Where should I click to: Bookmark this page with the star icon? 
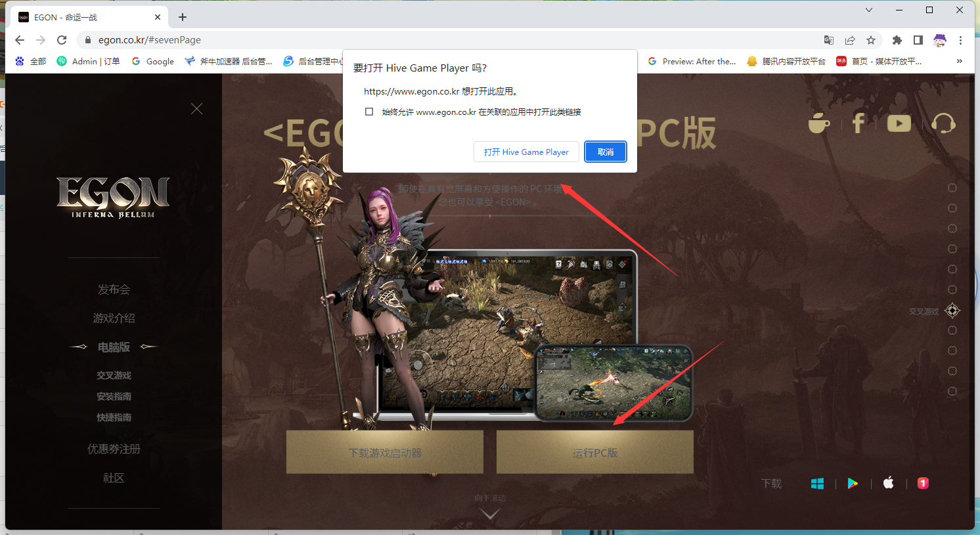click(x=871, y=40)
